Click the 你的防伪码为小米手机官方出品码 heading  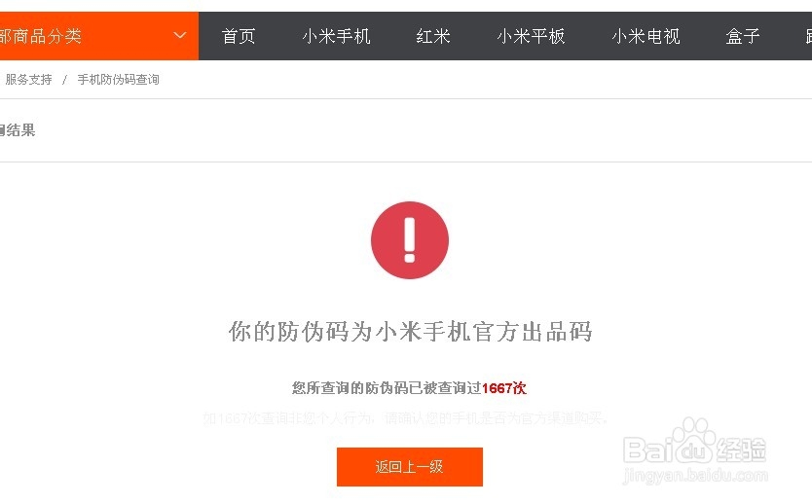pos(410,332)
